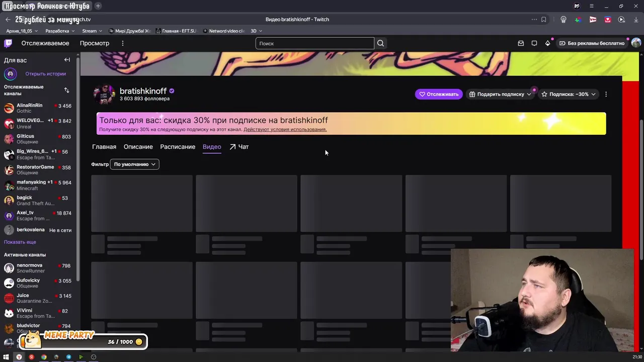644x362 pixels.
Task: Open RestoratorGame channel in the sidebar
Action: coord(38,169)
